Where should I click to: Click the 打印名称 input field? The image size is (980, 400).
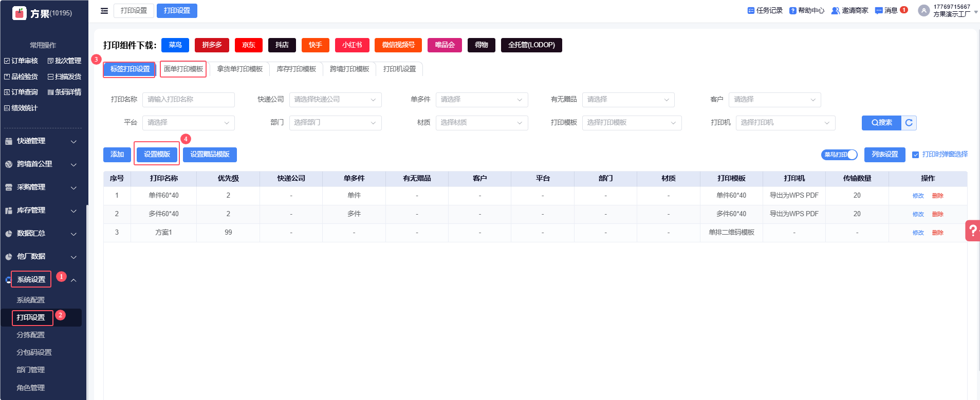pos(188,100)
